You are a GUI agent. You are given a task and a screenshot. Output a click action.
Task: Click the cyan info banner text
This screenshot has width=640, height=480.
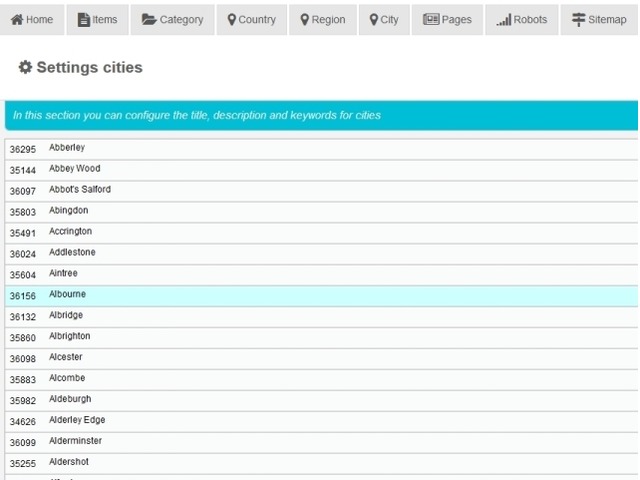(197, 116)
